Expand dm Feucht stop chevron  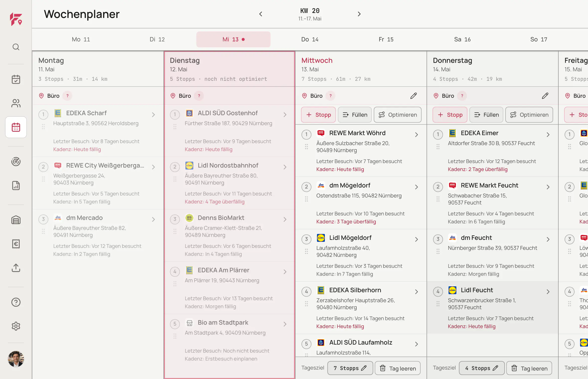click(548, 239)
